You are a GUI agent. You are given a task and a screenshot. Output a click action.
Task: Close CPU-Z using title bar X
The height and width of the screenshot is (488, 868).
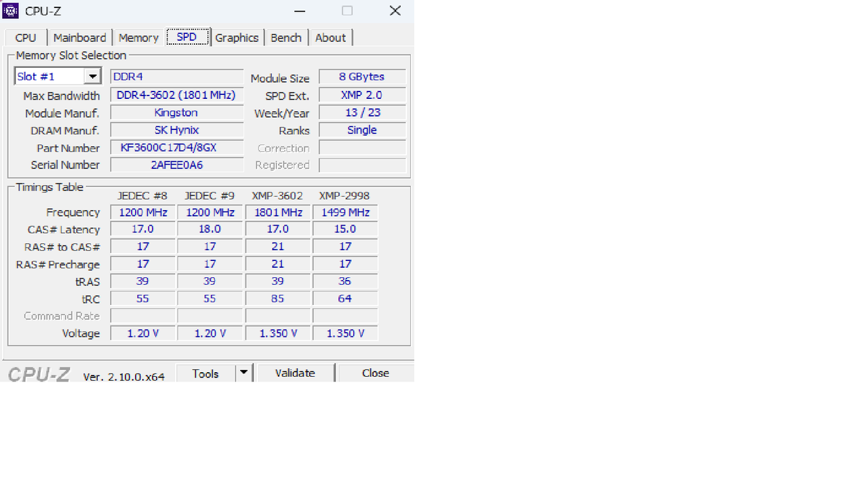pyautogui.click(x=395, y=10)
